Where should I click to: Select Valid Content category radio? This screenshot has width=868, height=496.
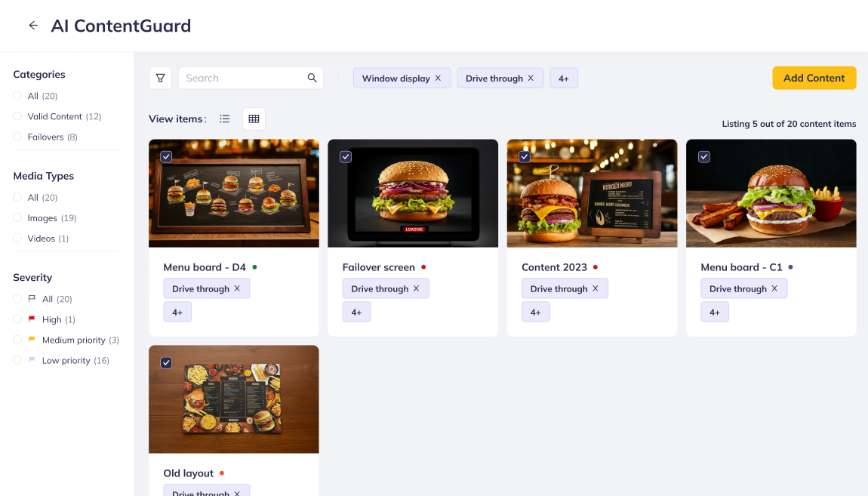(17, 116)
